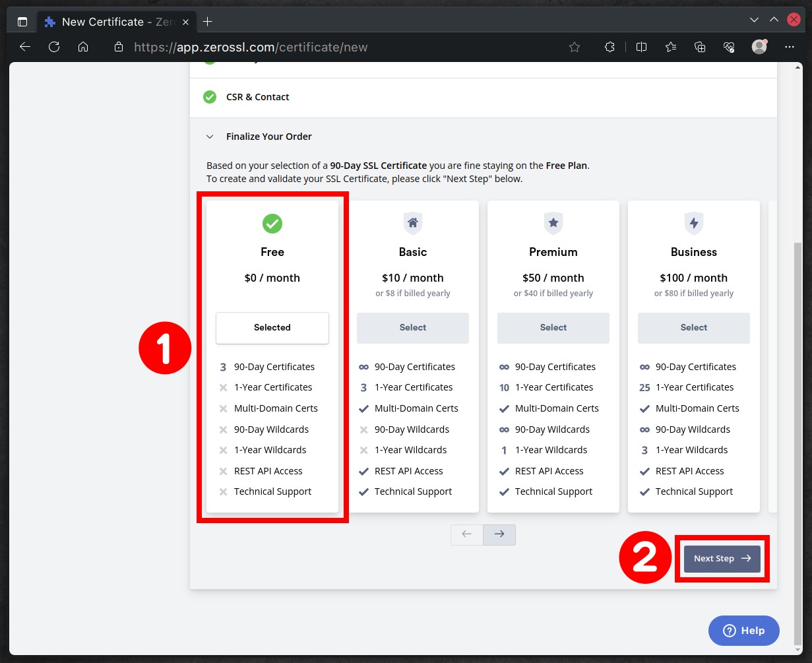The height and width of the screenshot is (663, 812).
Task: Open the user profile avatar
Action: point(759,47)
